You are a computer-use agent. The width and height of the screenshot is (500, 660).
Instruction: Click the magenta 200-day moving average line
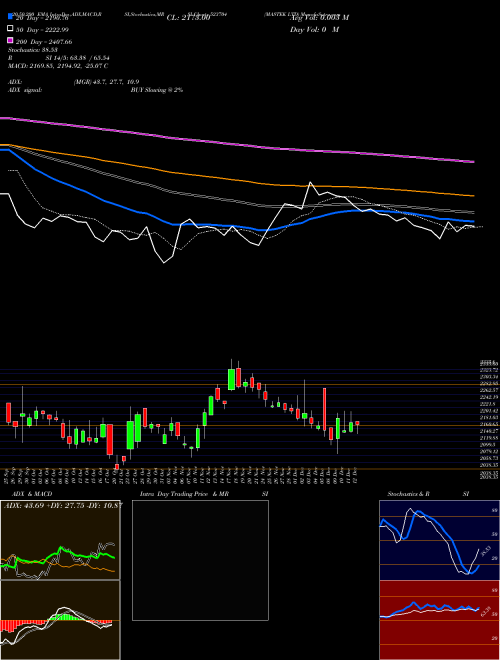point(236,144)
